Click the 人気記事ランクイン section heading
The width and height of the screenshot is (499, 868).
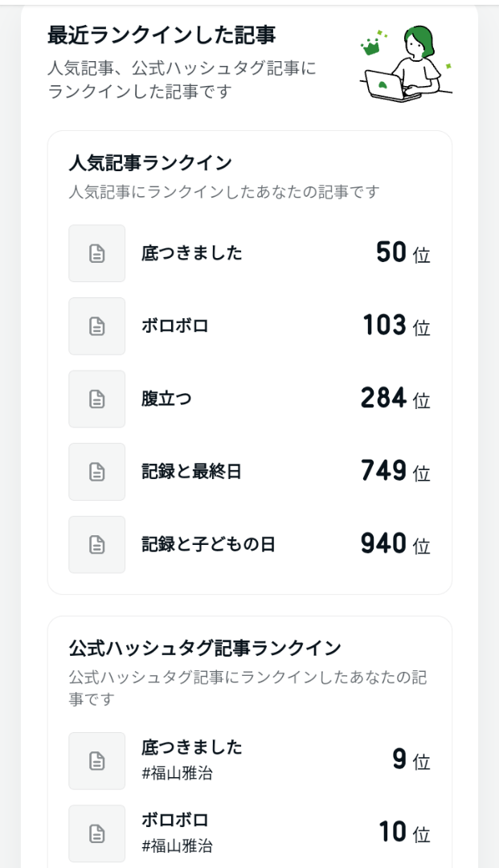pyautogui.click(x=150, y=163)
